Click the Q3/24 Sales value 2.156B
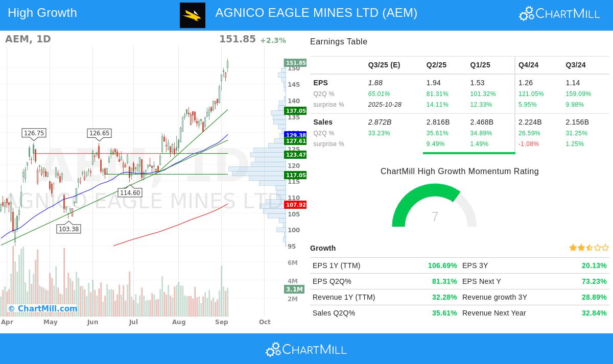 point(577,122)
